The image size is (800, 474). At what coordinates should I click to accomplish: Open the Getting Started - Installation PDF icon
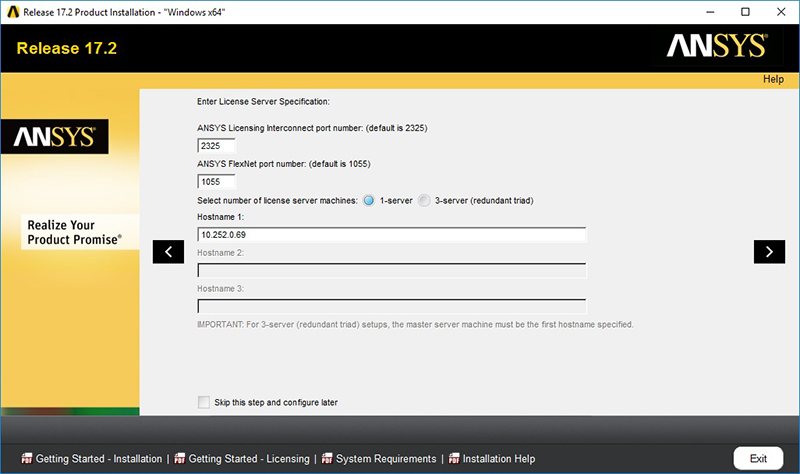coord(27,458)
